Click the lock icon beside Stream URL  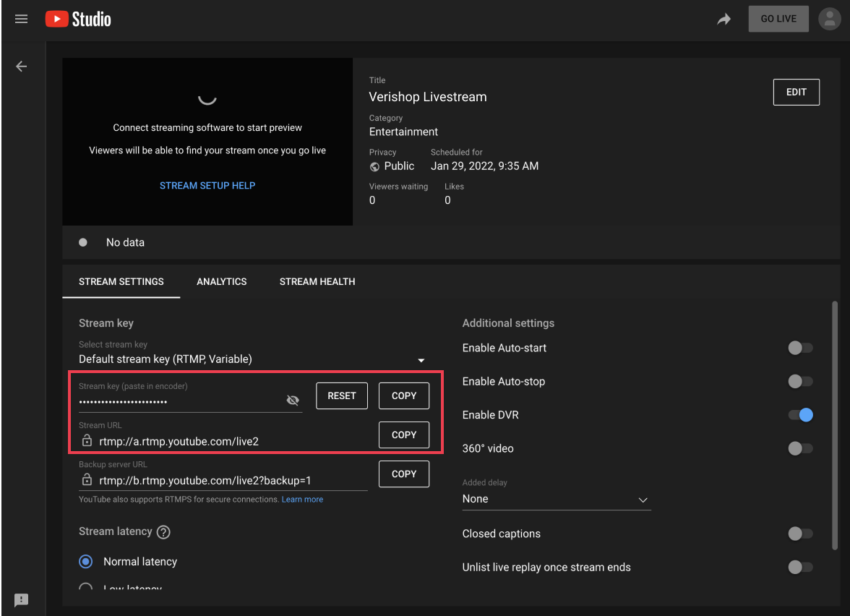(x=87, y=440)
